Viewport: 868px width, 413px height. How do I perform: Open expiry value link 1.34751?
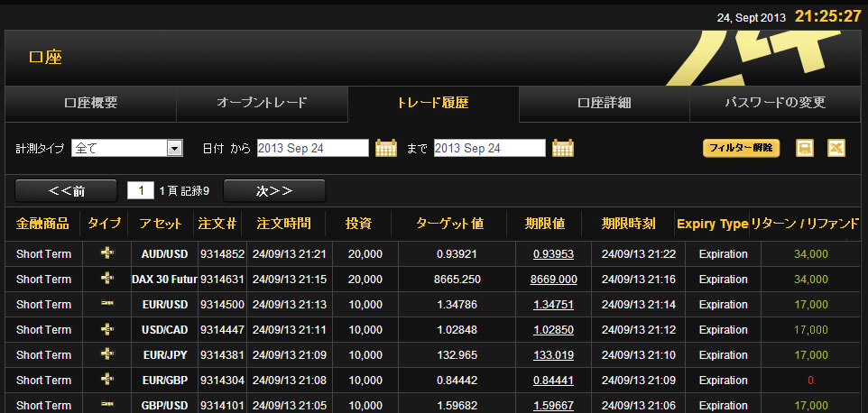[x=554, y=305]
